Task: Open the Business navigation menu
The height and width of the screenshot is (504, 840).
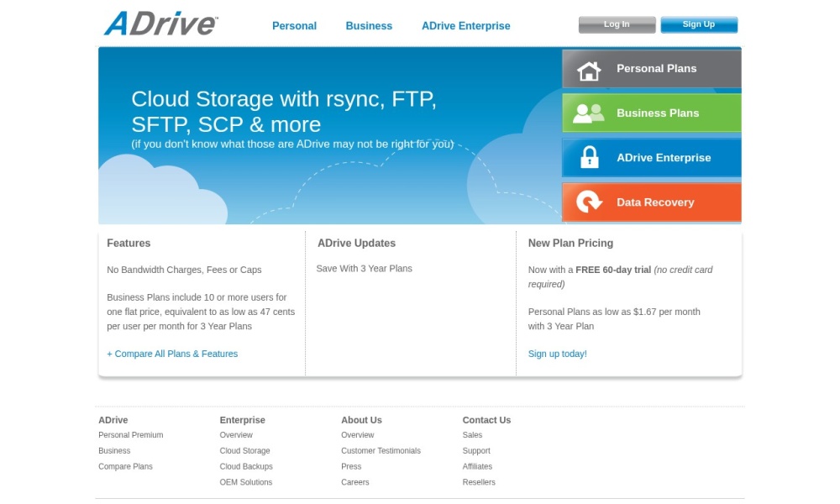Action: click(369, 26)
